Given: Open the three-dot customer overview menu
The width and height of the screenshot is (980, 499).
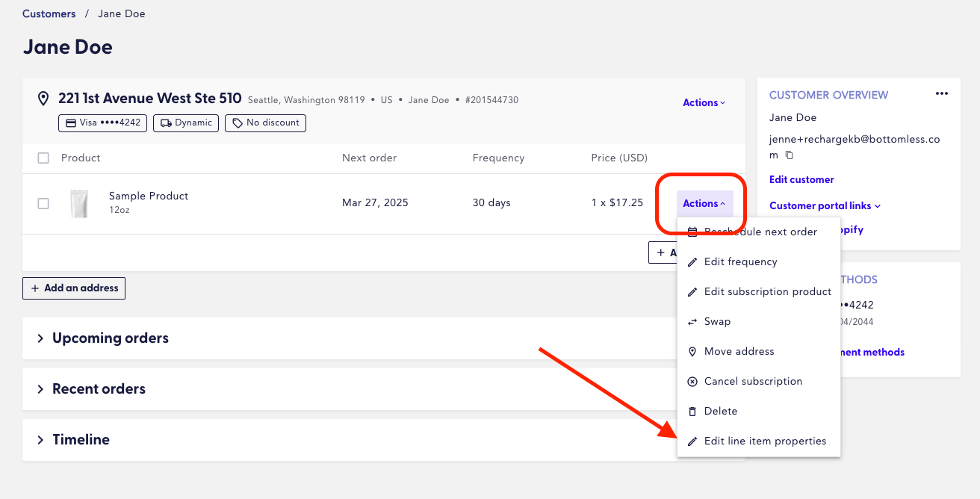Looking at the screenshot, I should tap(941, 93).
